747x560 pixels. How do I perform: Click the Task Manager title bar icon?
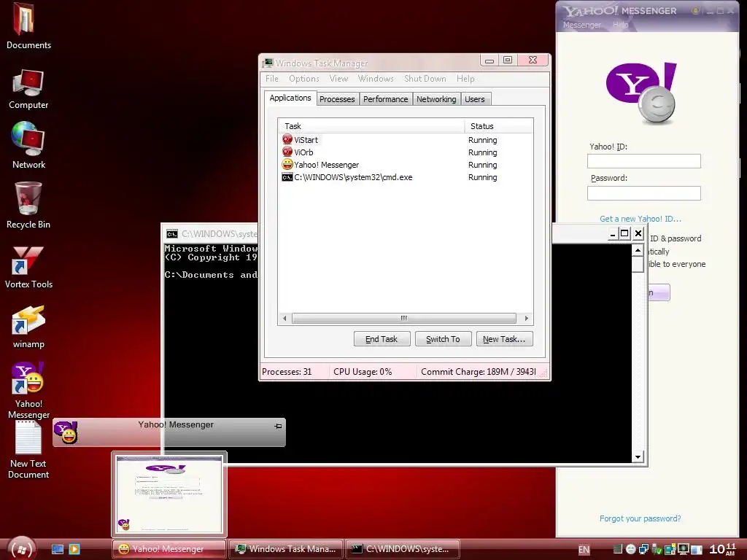tap(268, 63)
